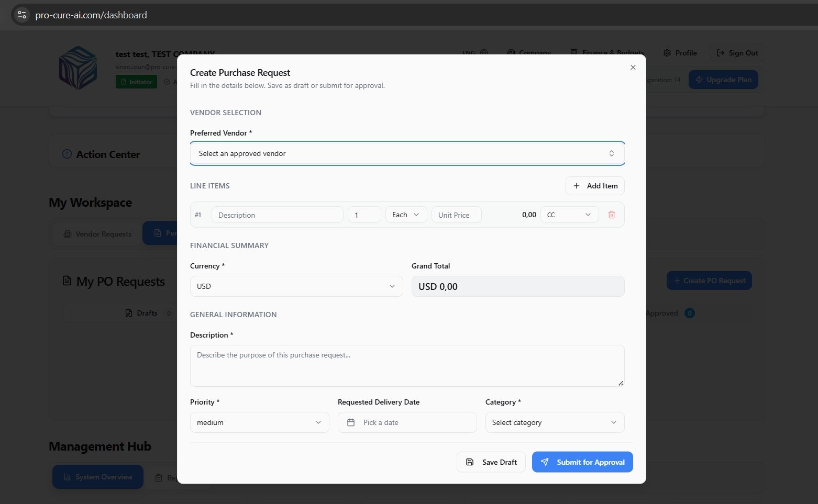
Task: Click the Grand Total field
Action: [x=518, y=286]
